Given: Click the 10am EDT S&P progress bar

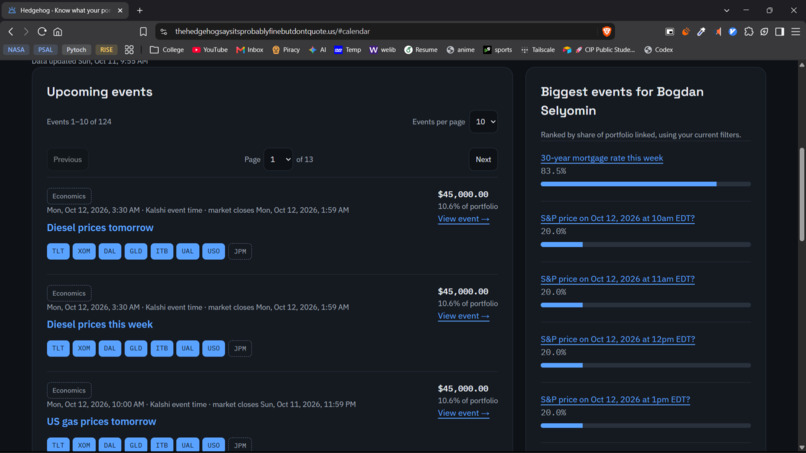Looking at the screenshot, I should point(645,245).
